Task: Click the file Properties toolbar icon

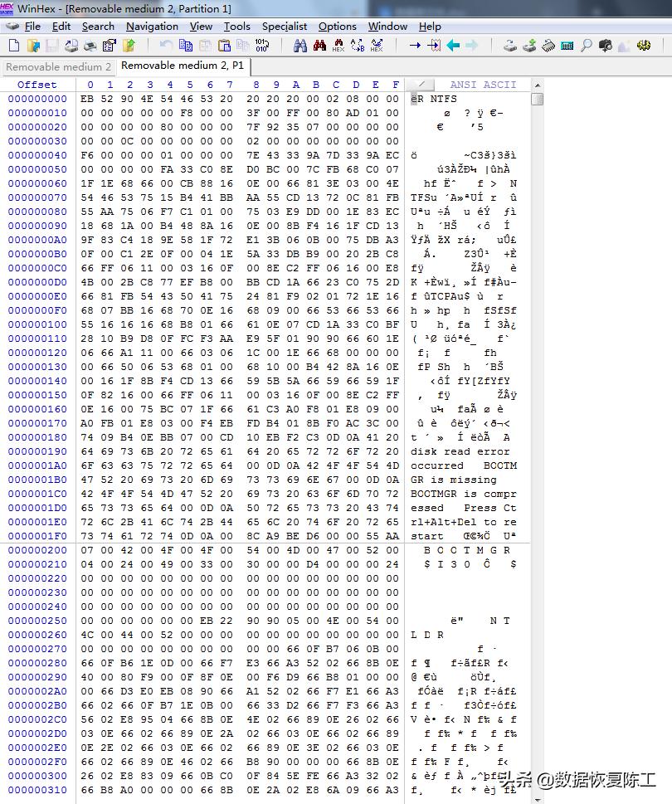Action: [x=110, y=46]
